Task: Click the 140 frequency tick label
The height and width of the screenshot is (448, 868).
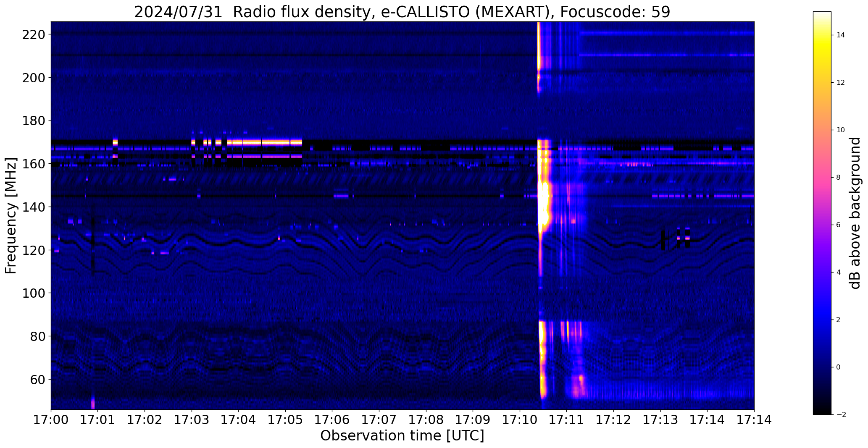Action: tap(33, 207)
